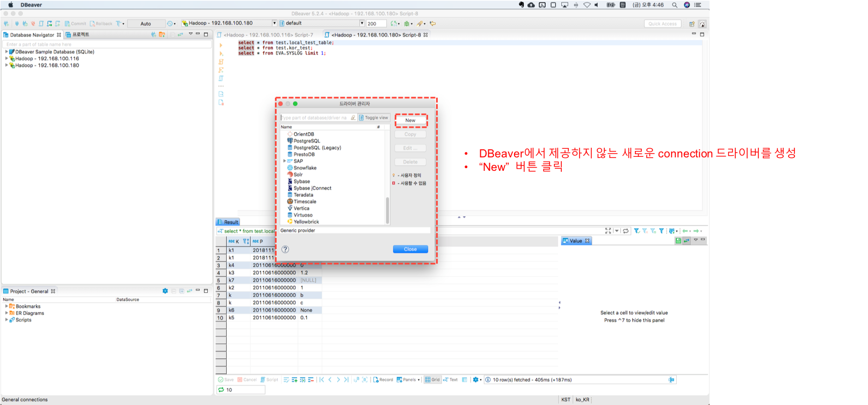Select the Result tab
Viewport: 868px width, 405px height.
pos(228,222)
